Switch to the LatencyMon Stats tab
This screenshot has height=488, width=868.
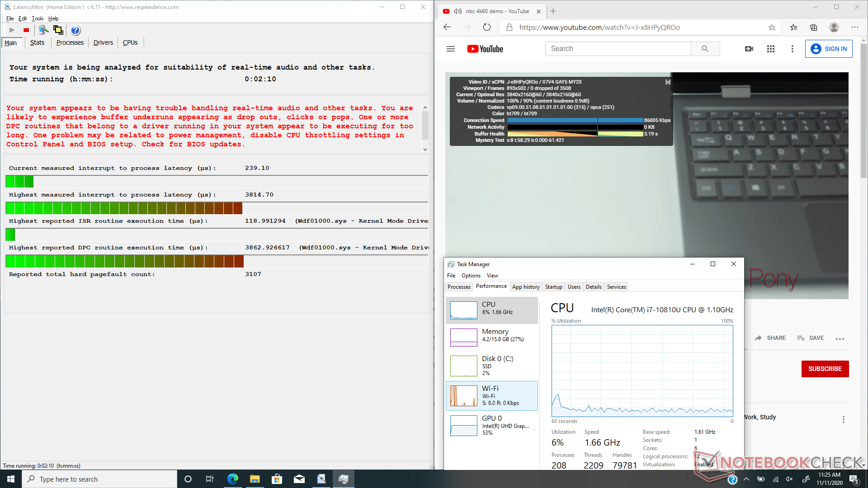(x=37, y=42)
